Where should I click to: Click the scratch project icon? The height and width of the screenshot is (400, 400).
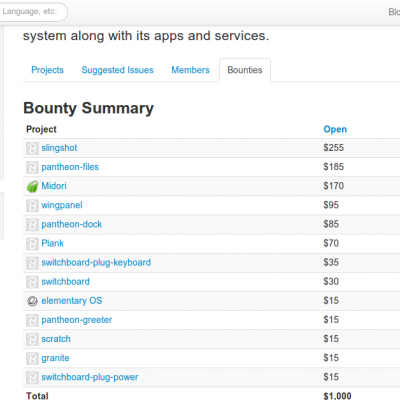(x=32, y=340)
